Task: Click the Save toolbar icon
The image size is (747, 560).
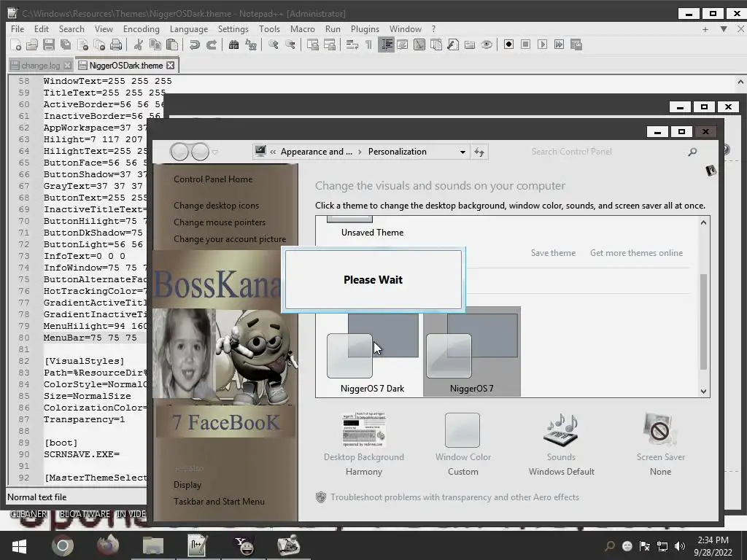Action: (x=49, y=44)
